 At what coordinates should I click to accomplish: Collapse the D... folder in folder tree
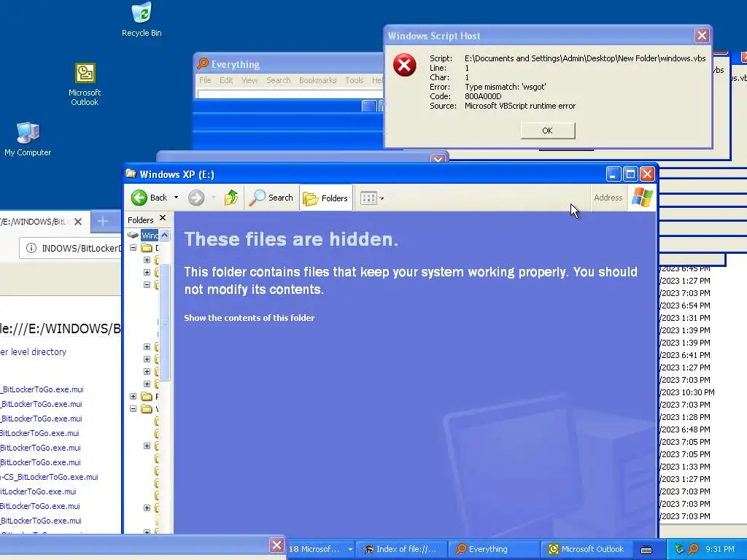pos(133,248)
